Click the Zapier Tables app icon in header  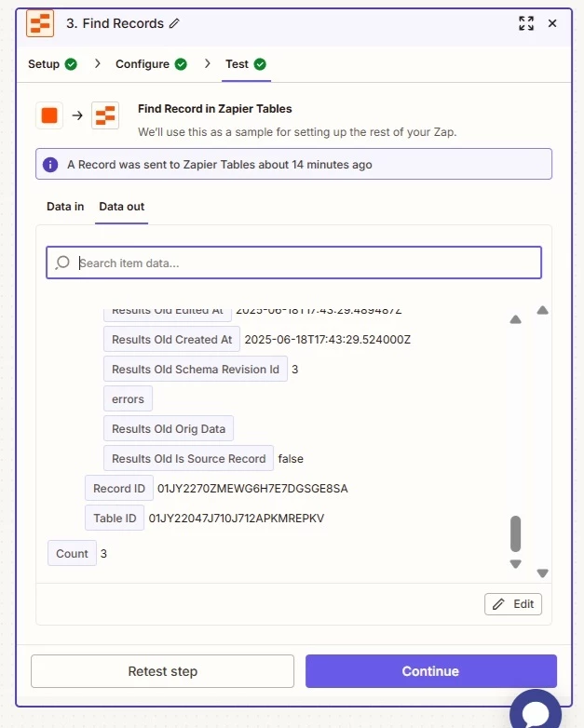point(40,22)
